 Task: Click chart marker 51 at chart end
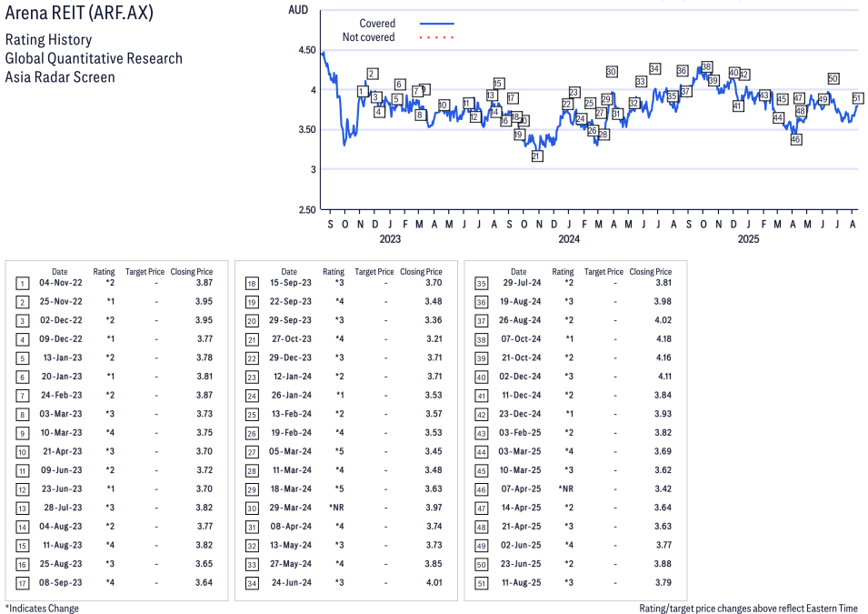857,98
